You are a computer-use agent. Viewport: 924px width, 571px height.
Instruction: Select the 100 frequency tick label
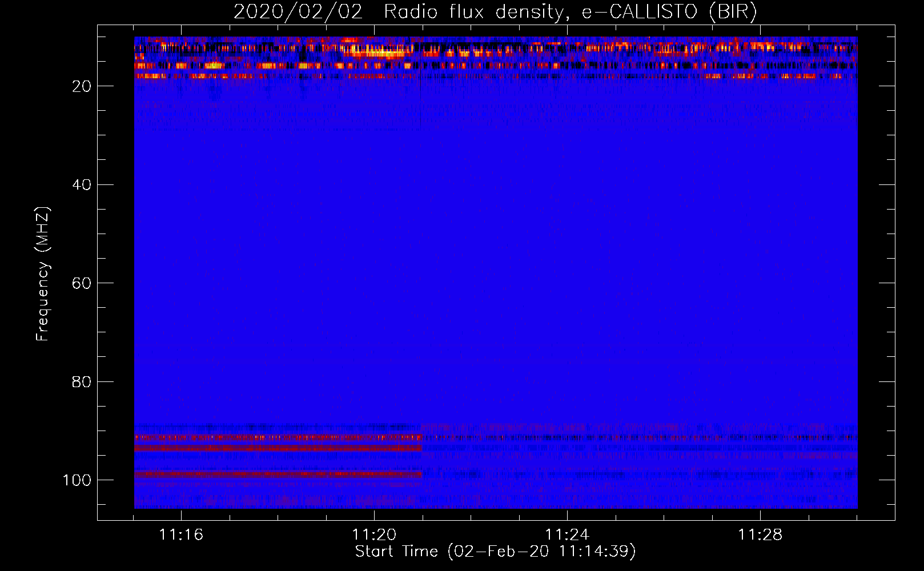(77, 480)
